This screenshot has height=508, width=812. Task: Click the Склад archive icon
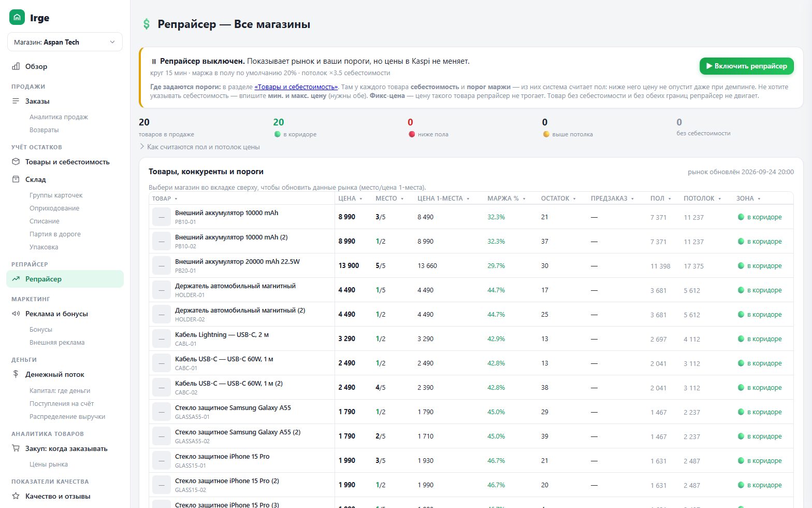click(x=16, y=179)
